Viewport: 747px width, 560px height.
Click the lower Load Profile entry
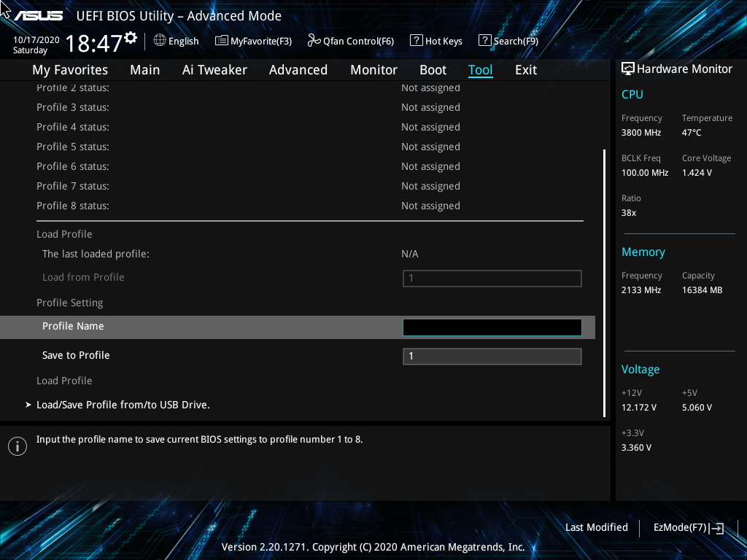pos(64,381)
